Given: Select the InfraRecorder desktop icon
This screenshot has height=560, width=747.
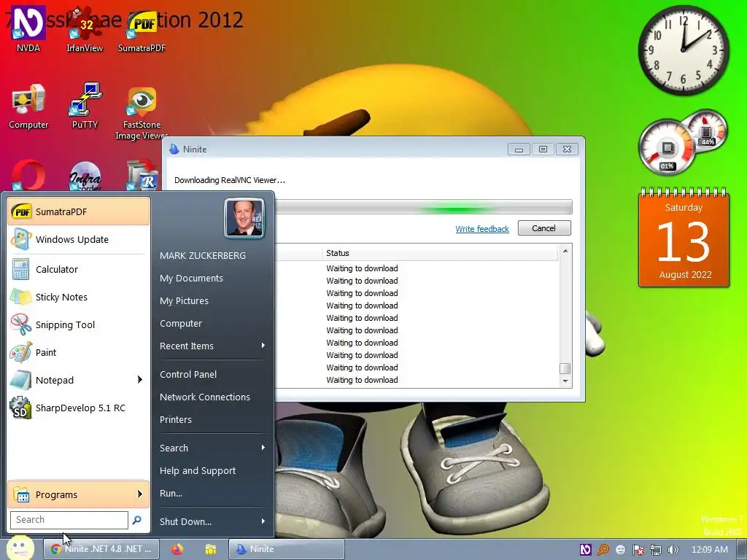Looking at the screenshot, I should pyautogui.click(x=85, y=175).
